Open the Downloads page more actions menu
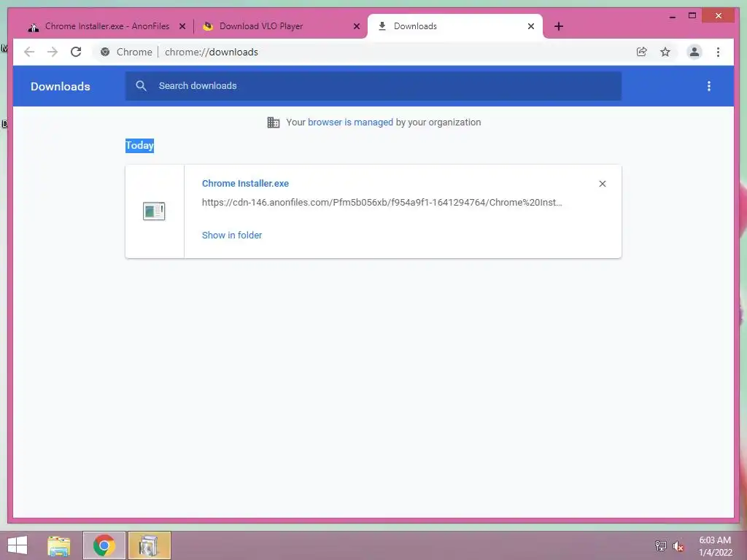Image resolution: width=747 pixels, height=560 pixels. tap(709, 86)
